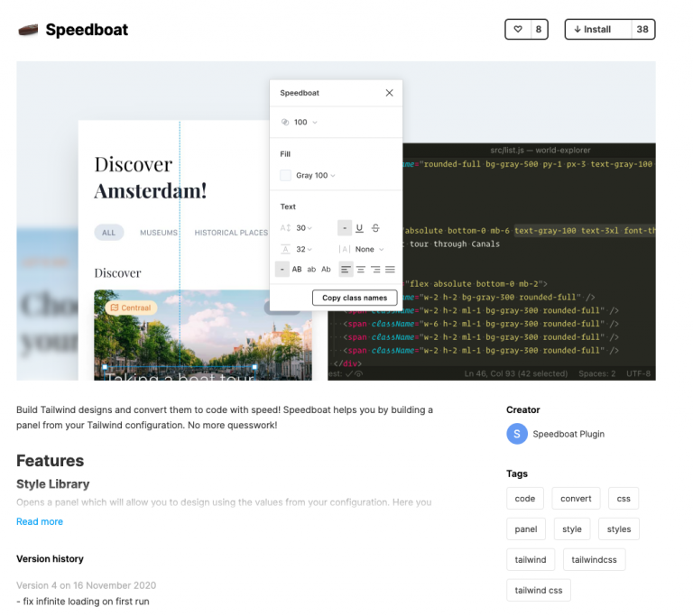Click the heart like icon
Image resolution: width=693 pixels, height=616 pixels.
coord(518,29)
